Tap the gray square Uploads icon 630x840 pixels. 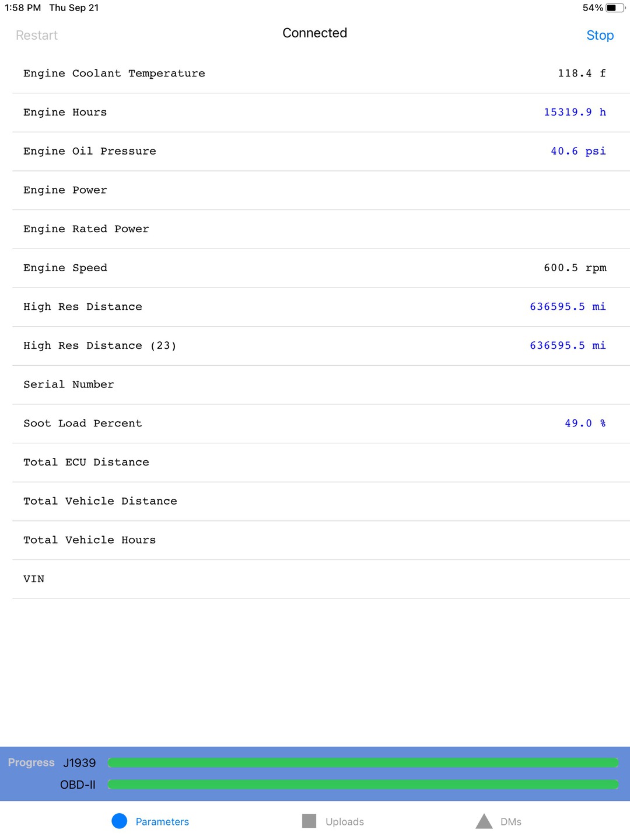tap(309, 821)
